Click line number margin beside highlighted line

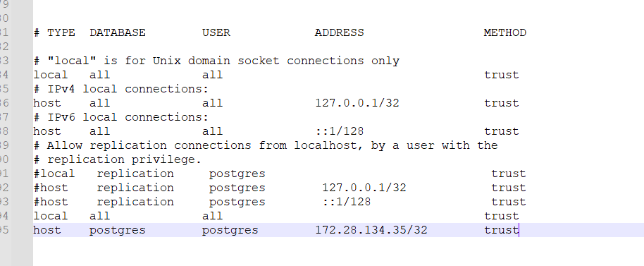5,230
